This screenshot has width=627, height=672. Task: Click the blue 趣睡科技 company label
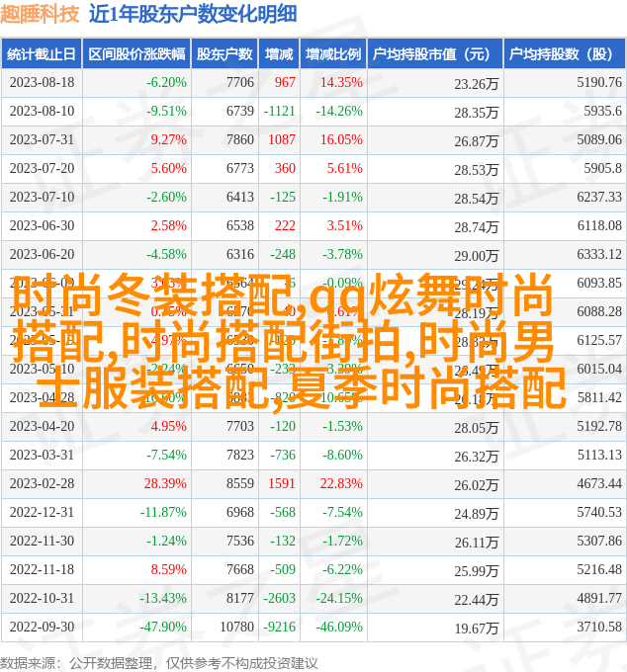pyautogui.click(x=42, y=15)
